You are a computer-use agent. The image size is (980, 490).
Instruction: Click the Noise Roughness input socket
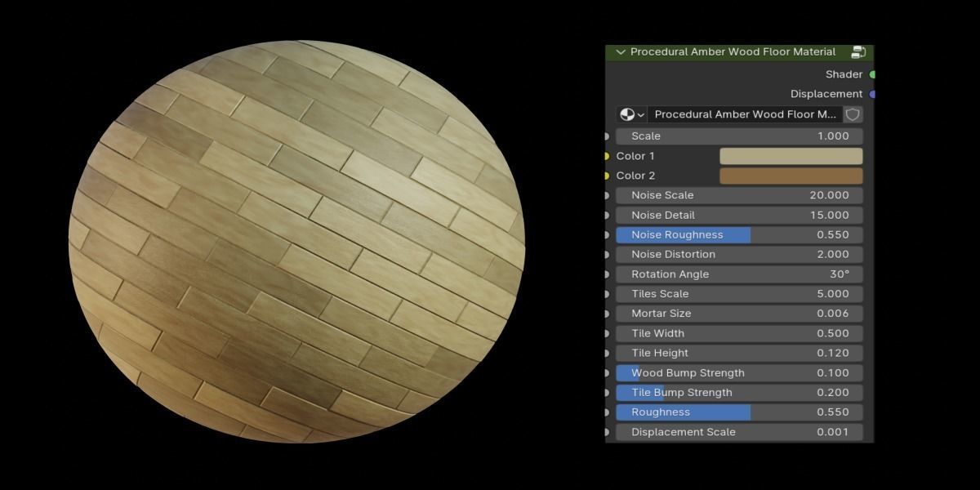pyautogui.click(x=606, y=234)
